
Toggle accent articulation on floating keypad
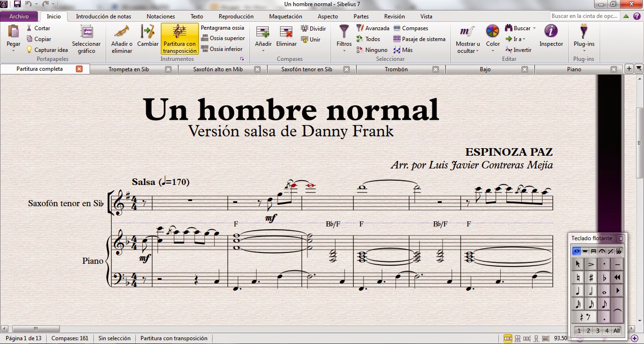tap(591, 264)
